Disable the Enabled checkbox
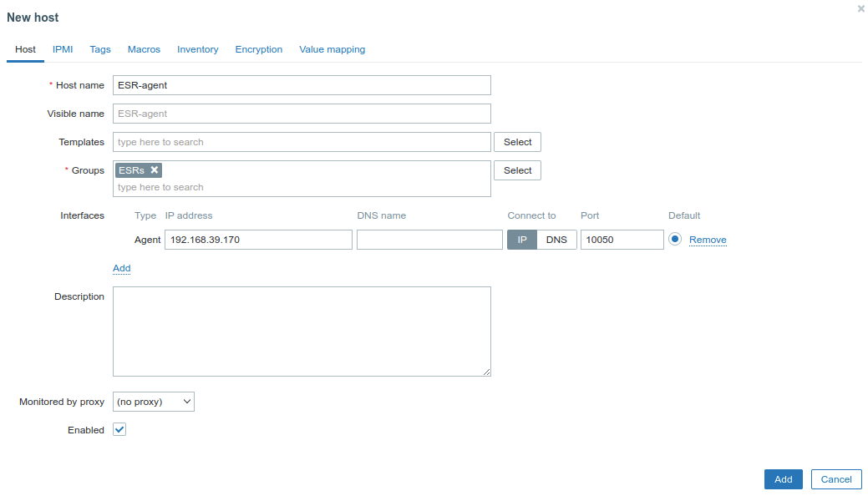This screenshot has height=496, width=868. click(119, 429)
